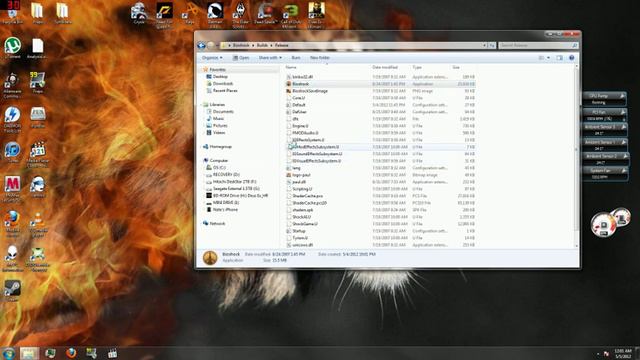Select the paul.dll file
The image size is (640, 360).
[380, 182]
